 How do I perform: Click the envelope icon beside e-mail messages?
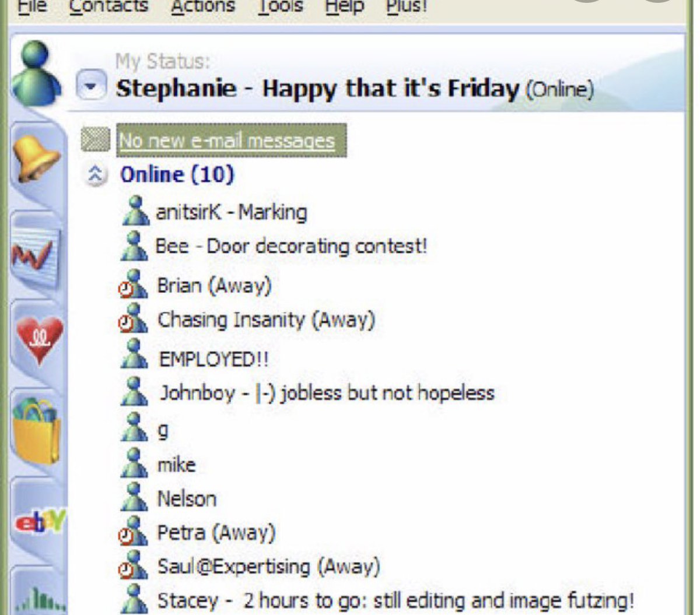[x=95, y=140]
